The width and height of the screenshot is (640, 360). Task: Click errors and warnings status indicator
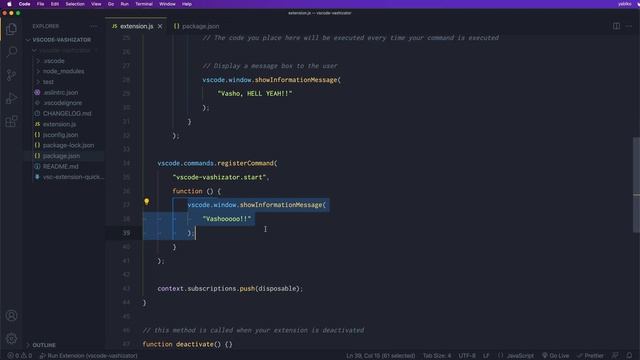pyautogui.click(x=20, y=356)
